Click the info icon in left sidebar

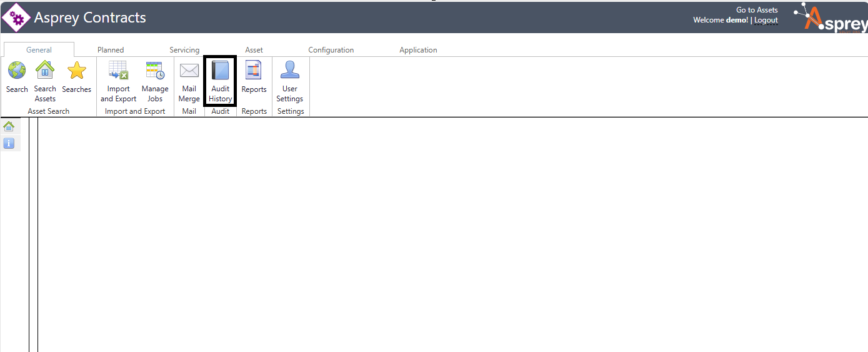9,144
